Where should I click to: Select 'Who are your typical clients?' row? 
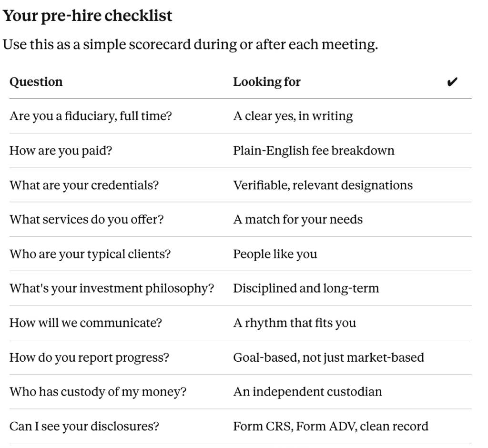(240, 254)
